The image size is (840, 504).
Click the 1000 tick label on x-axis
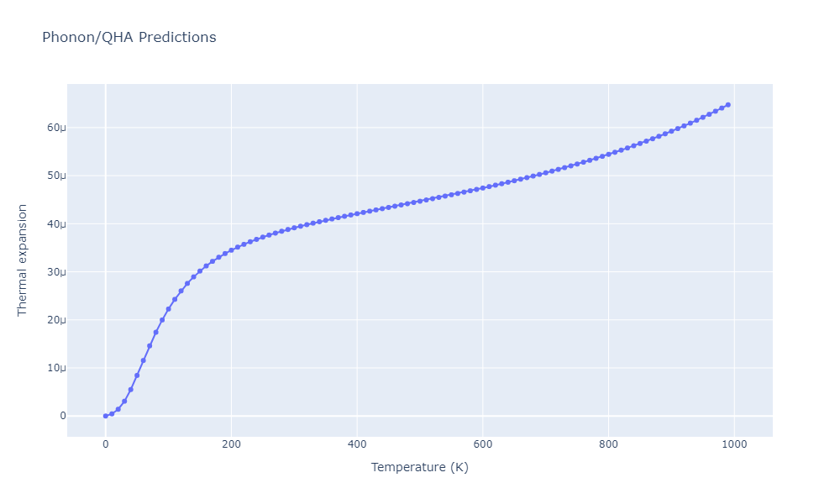click(734, 444)
